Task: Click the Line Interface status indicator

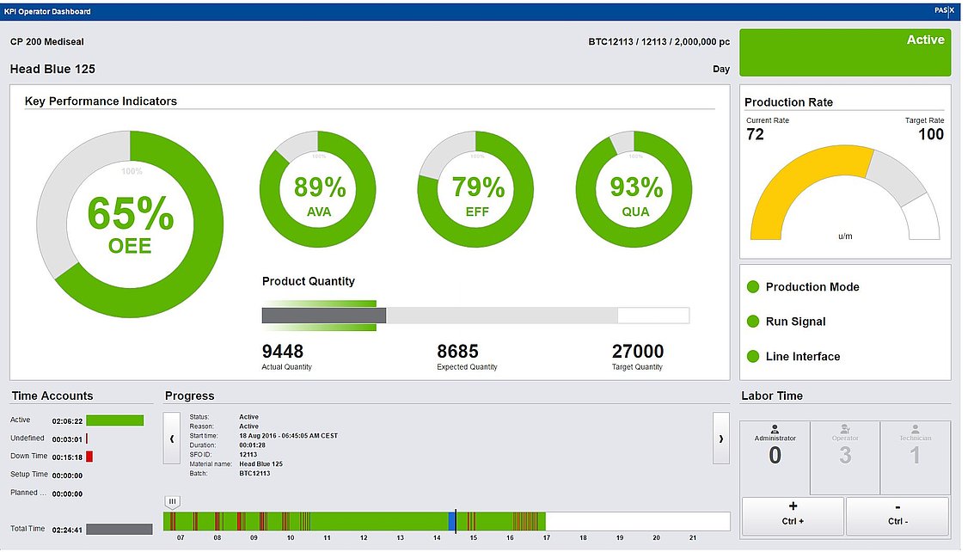Action: (x=754, y=357)
